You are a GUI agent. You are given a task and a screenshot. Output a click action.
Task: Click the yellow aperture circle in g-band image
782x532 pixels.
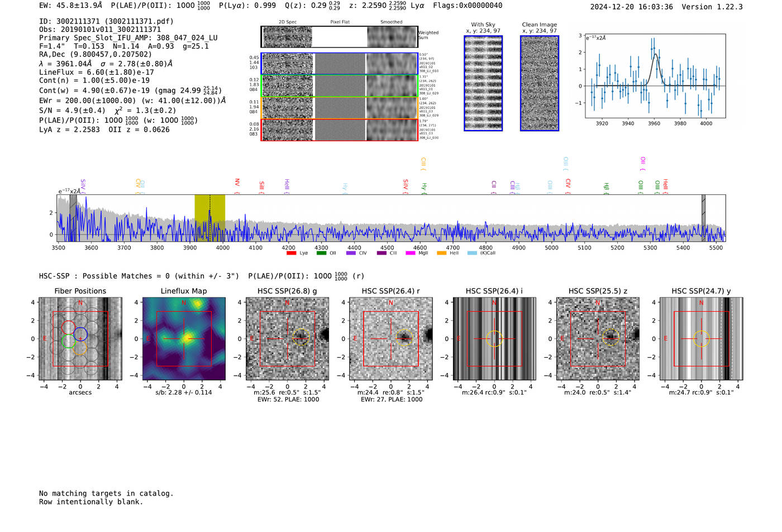(x=301, y=337)
